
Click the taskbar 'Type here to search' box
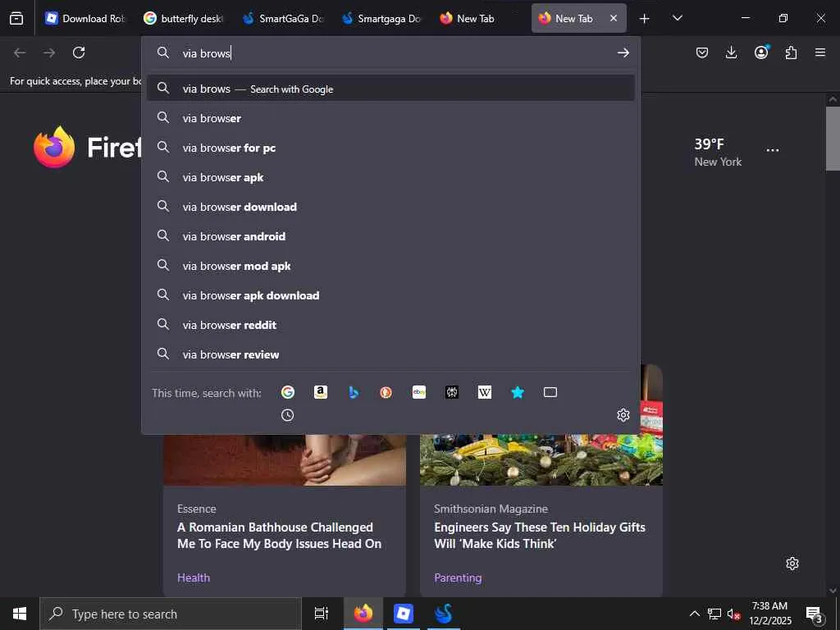pos(171,614)
